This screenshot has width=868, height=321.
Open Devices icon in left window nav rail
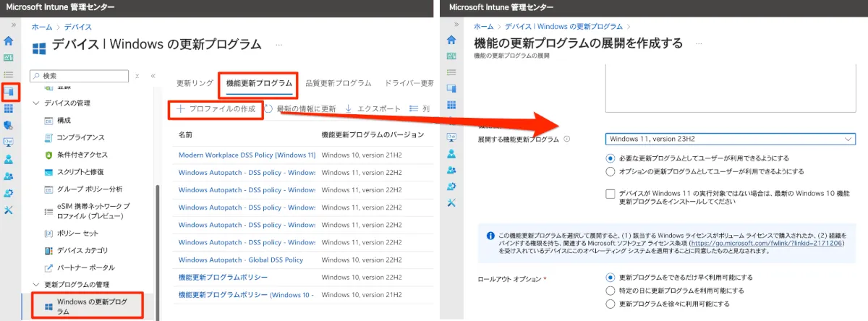click(9, 92)
